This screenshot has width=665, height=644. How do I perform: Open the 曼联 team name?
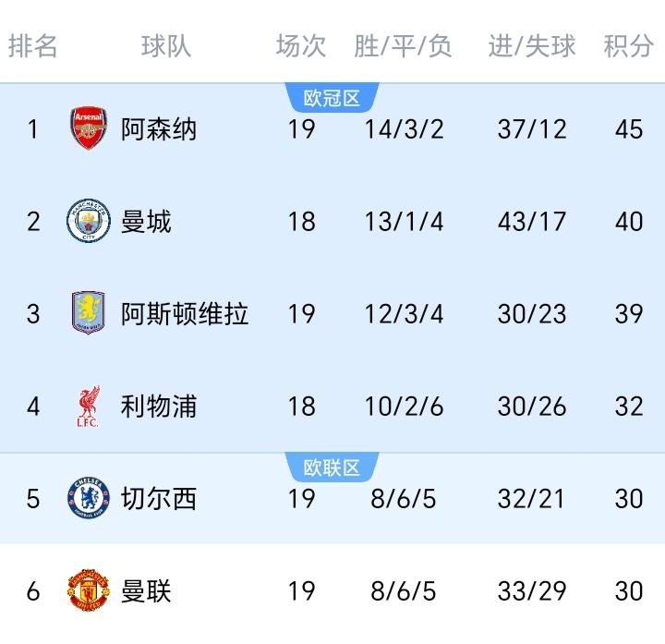click(x=146, y=590)
